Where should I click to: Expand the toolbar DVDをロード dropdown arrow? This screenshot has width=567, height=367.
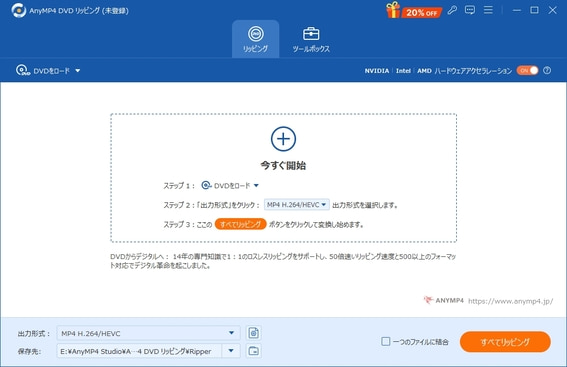coord(78,71)
